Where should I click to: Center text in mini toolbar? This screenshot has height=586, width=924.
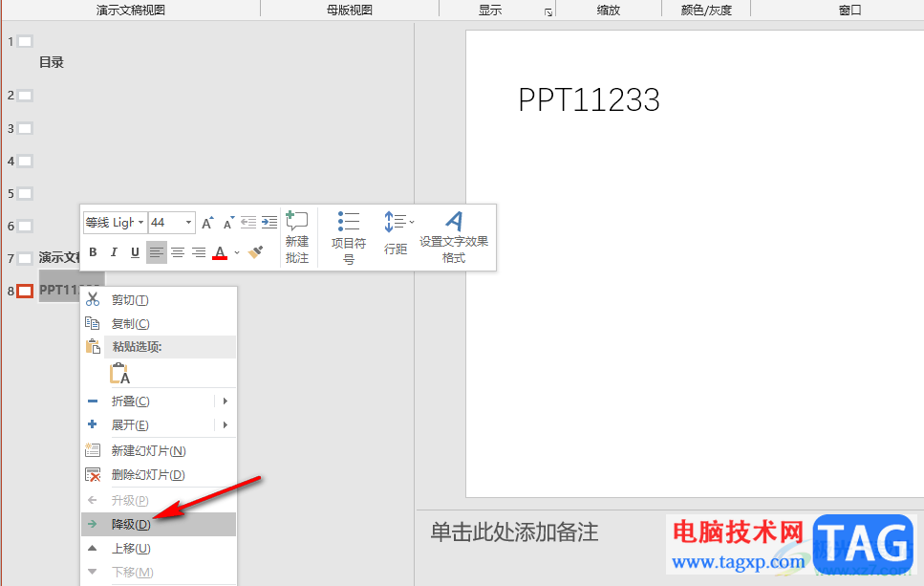(x=178, y=252)
